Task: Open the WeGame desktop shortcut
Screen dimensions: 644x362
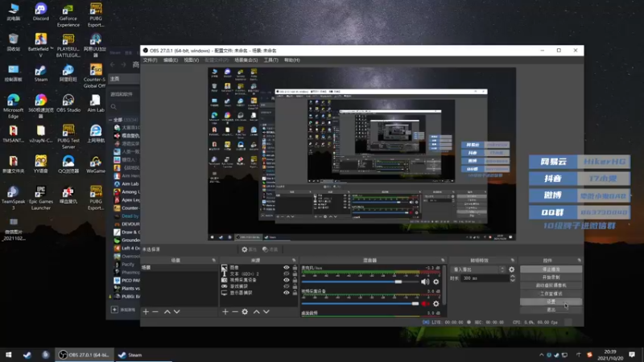Action: [x=96, y=165]
